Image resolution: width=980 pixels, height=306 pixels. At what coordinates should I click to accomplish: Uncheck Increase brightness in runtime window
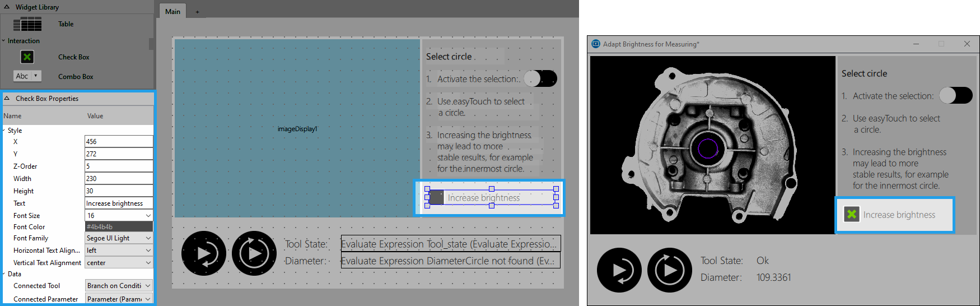[x=852, y=214]
